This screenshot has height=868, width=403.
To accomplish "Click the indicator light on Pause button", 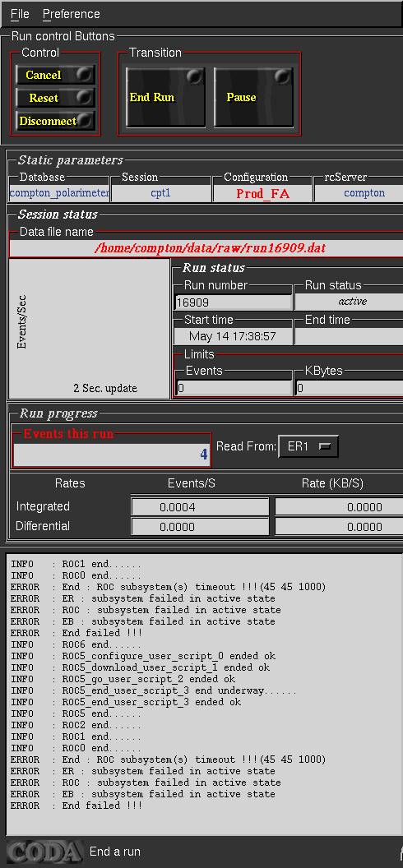I will pyautogui.click(x=282, y=76).
